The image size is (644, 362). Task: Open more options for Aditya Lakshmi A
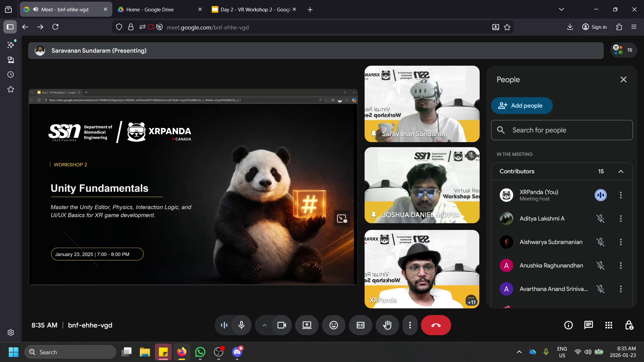pyautogui.click(x=621, y=219)
